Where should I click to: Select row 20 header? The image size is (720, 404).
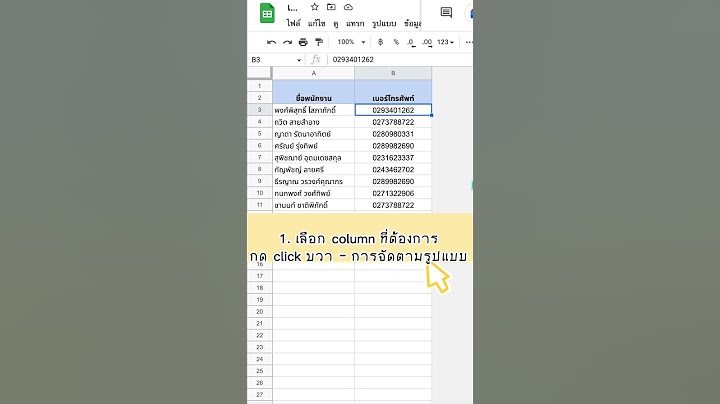pyautogui.click(x=259, y=312)
